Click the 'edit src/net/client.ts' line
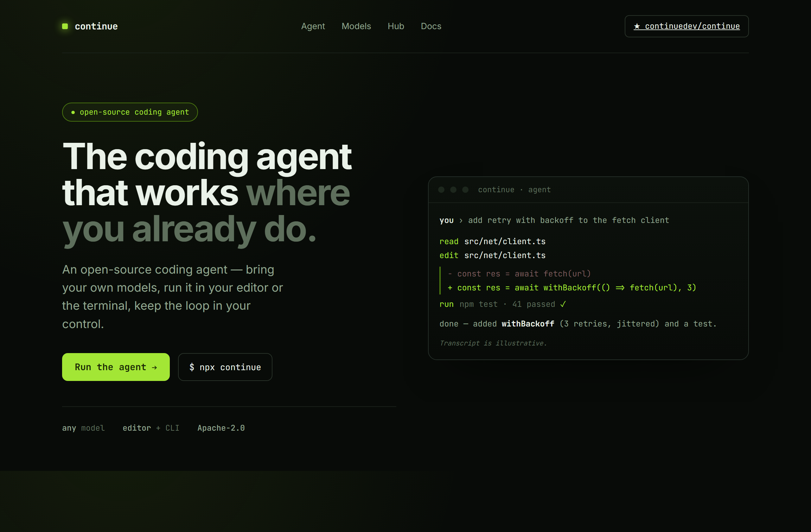 click(492, 256)
